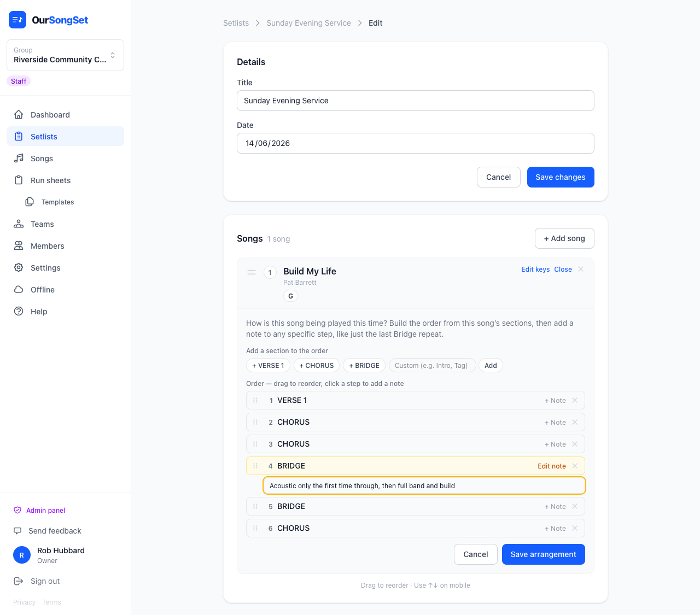700x615 pixels.
Task: Click the Songs music note icon
Action: (19, 159)
